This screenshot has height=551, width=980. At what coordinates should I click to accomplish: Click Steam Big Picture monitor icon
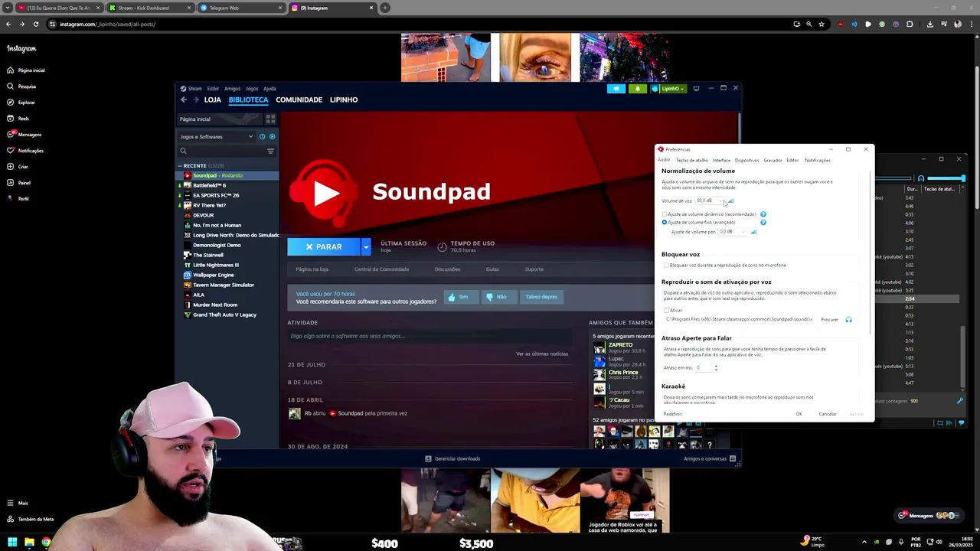coord(696,89)
